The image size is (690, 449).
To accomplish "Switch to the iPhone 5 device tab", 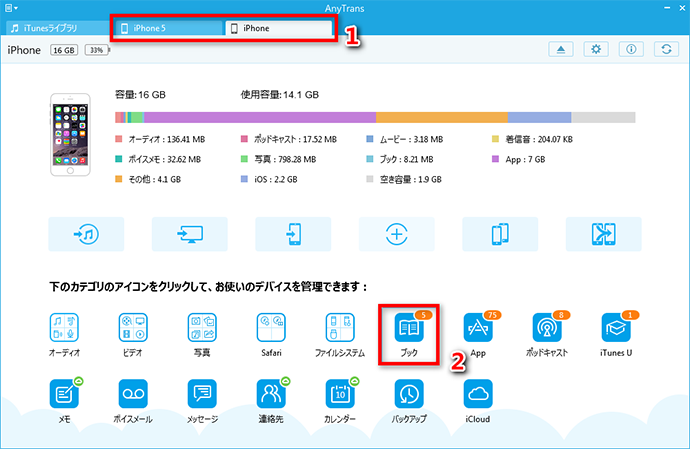I will point(169,28).
